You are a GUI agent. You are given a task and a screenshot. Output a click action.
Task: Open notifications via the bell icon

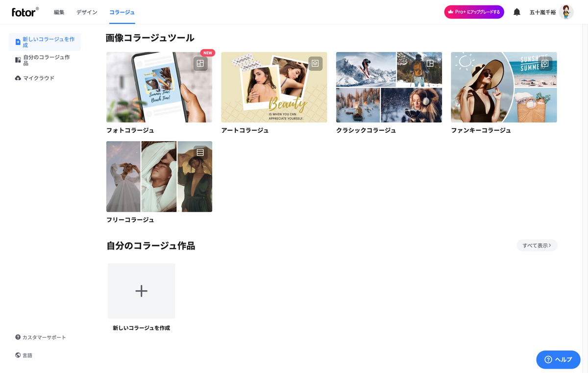click(516, 12)
